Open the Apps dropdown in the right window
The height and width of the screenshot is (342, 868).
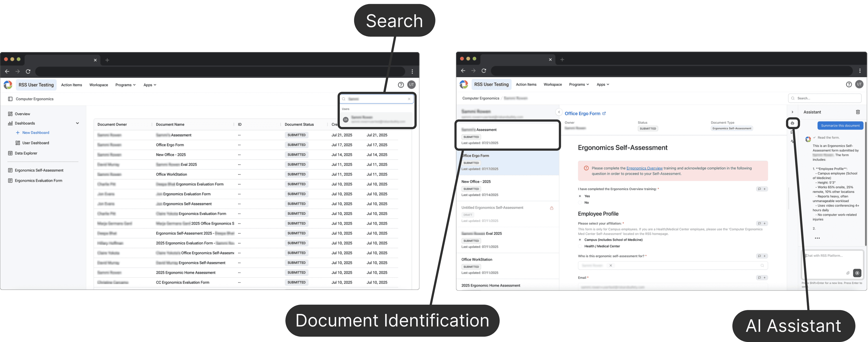pyautogui.click(x=603, y=85)
